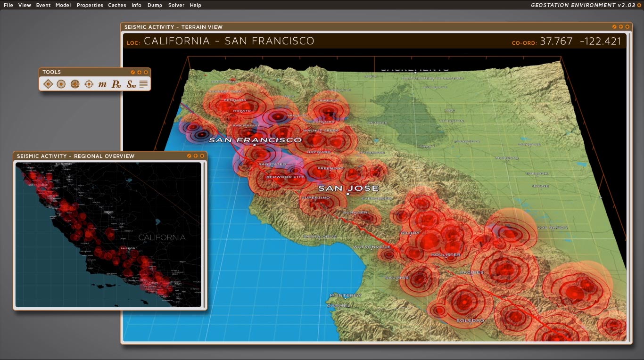Open the Dump menu
Image resolution: width=644 pixels, height=360 pixels.
click(155, 5)
